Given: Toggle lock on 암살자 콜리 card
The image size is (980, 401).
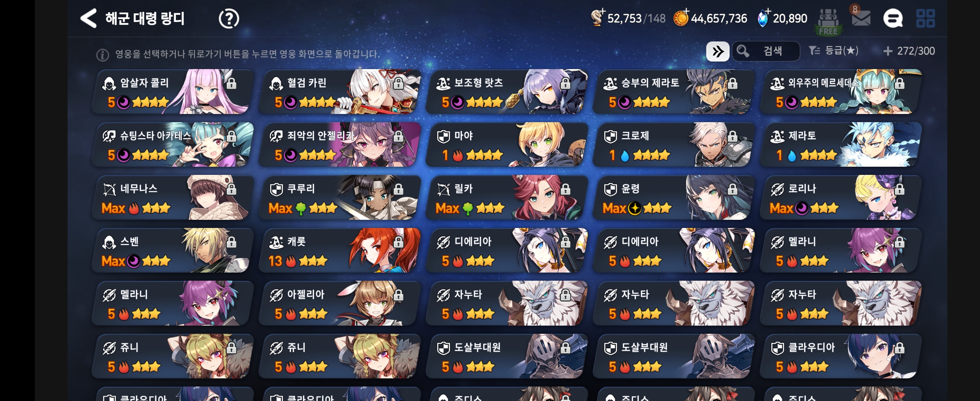Looking at the screenshot, I should pyautogui.click(x=231, y=83).
